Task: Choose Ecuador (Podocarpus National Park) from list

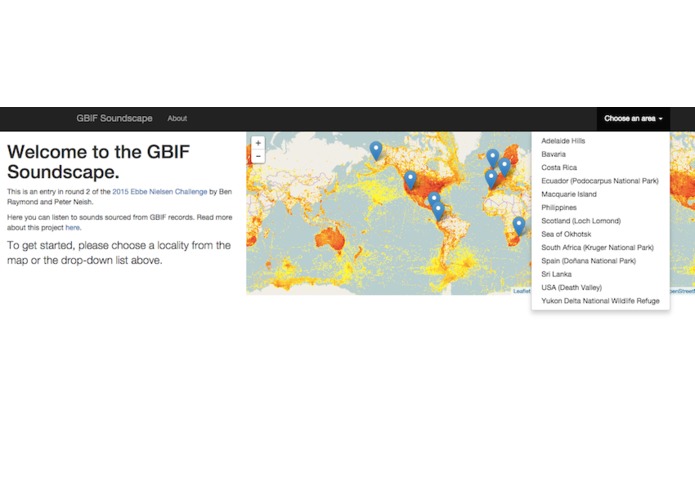Action: [601, 181]
